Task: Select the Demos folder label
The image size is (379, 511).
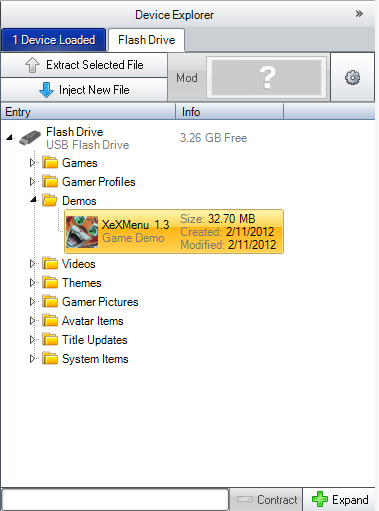Action: point(79,201)
